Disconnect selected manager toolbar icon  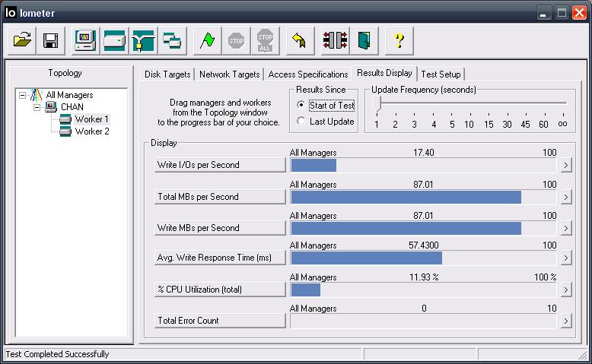pos(335,41)
